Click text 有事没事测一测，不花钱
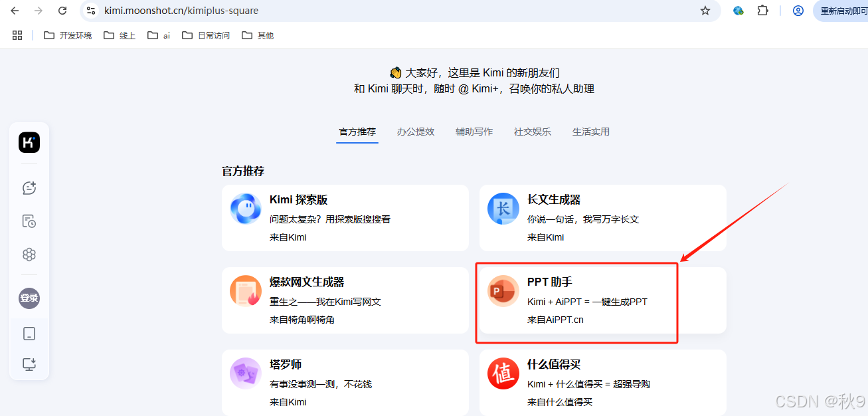The width and height of the screenshot is (868, 416). (321, 384)
